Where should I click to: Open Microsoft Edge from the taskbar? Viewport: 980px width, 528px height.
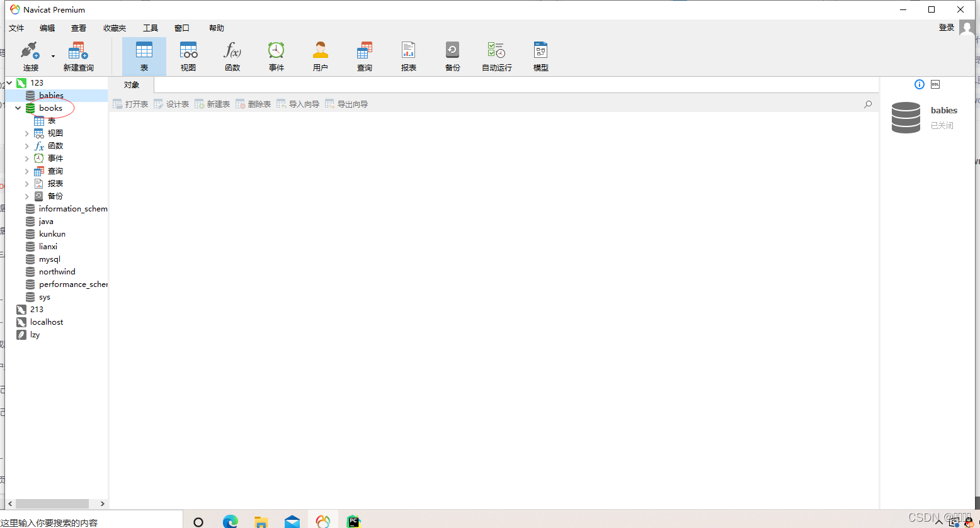(231, 522)
